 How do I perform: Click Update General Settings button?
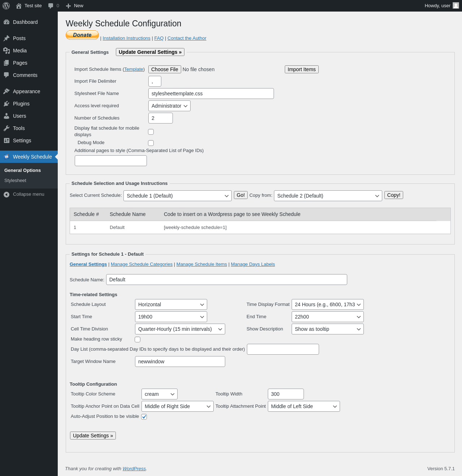coord(150,52)
